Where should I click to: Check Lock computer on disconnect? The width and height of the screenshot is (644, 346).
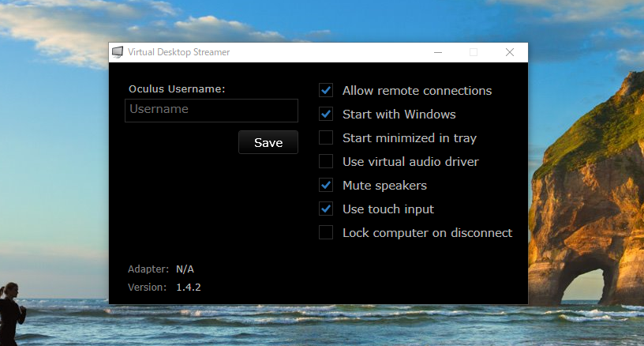tap(326, 233)
